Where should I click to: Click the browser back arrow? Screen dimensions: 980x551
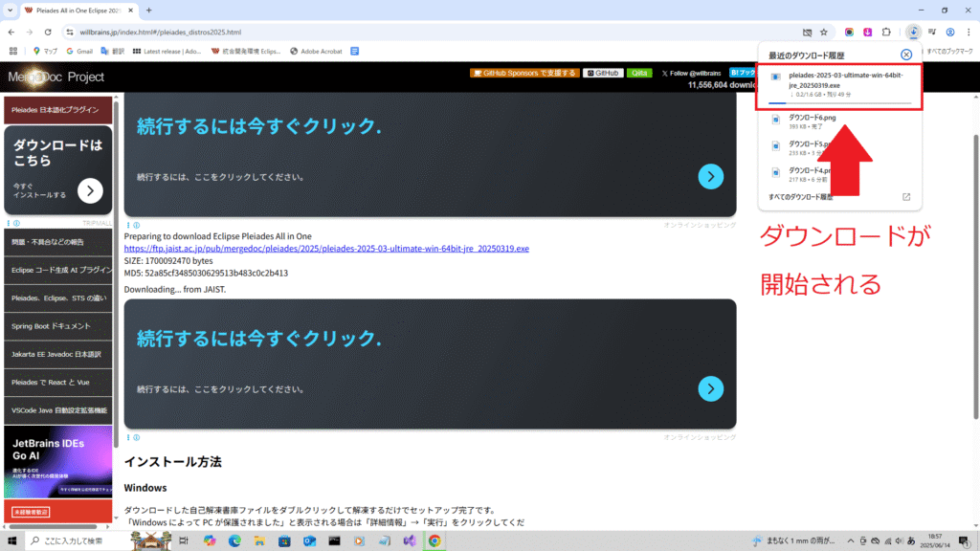point(11,32)
